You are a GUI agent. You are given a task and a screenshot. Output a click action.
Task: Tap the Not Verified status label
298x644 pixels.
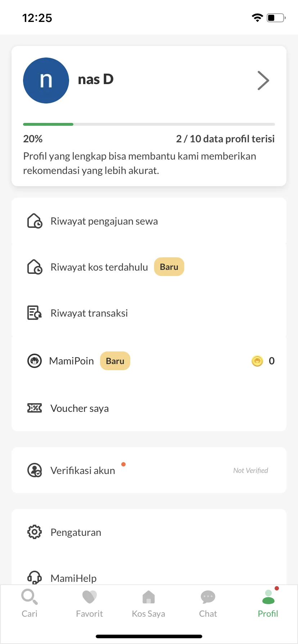(x=251, y=470)
